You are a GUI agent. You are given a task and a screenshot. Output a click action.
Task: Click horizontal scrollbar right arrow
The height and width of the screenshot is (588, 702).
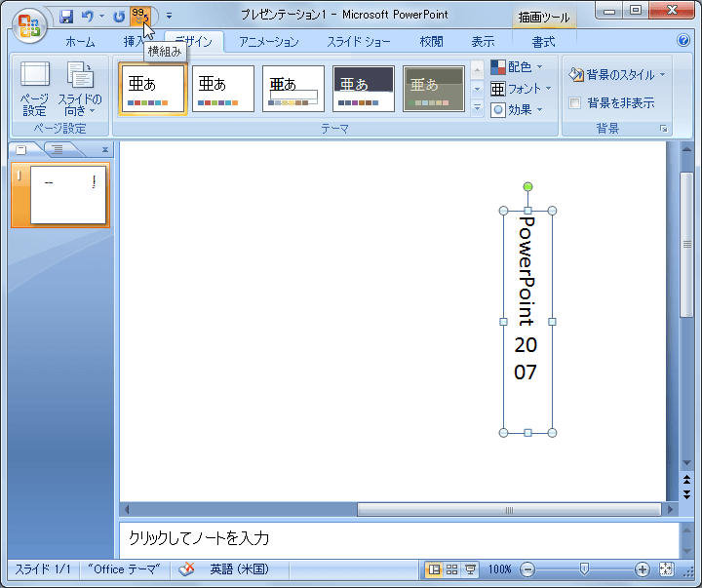[670, 510]
